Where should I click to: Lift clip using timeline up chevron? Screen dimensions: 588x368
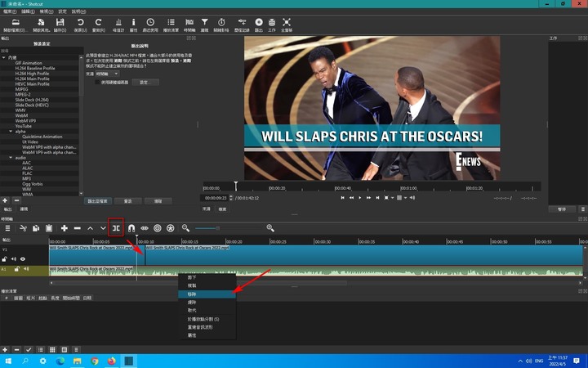tap(90, 228)
